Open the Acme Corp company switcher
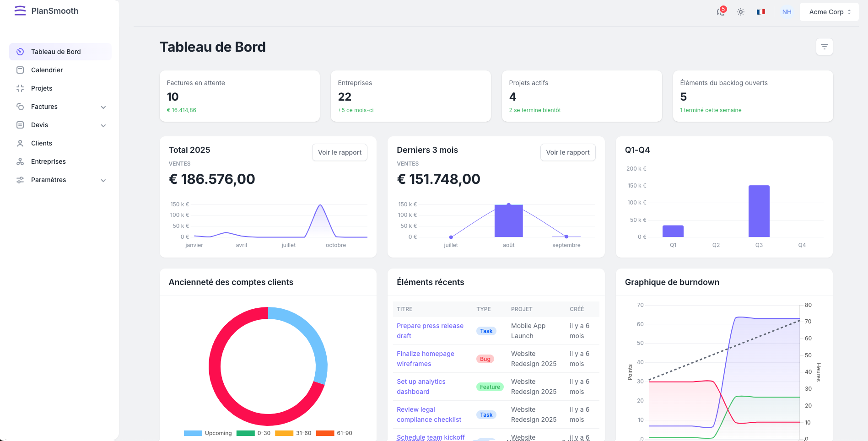This screenshot has height=441, width=868. click(829, 12)
